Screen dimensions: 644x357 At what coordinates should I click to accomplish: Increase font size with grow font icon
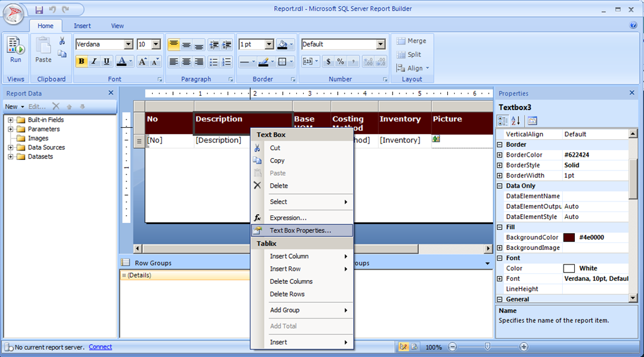coord(143,62)
